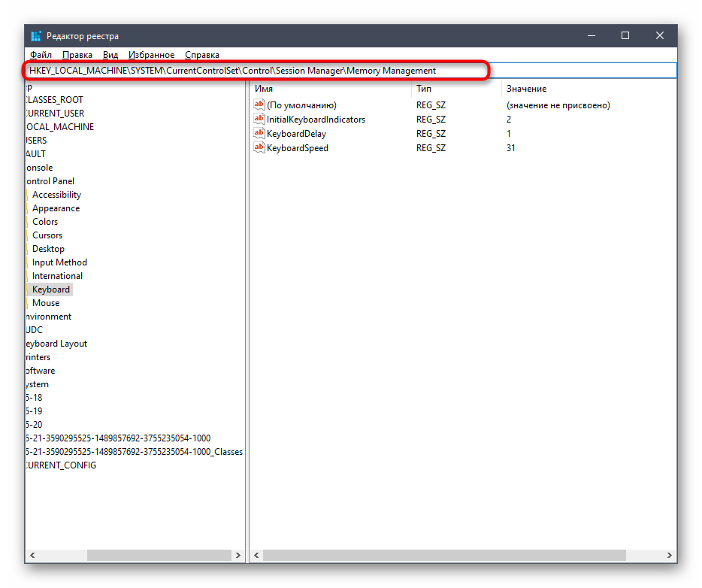Sort values by the Имя column header

pyautogui.click(x=331, y=89)
